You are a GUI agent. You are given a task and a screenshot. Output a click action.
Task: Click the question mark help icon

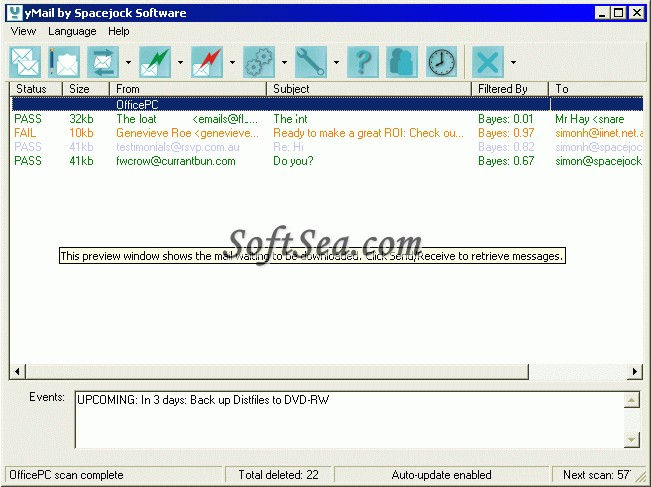(x=363, y=62)
